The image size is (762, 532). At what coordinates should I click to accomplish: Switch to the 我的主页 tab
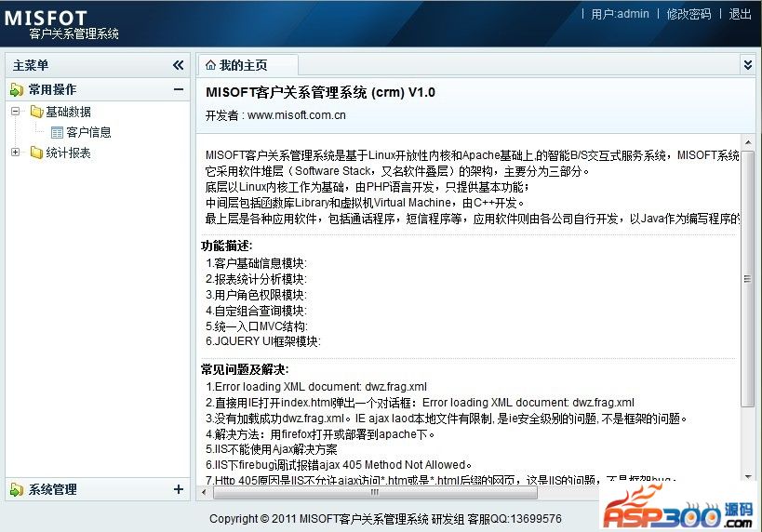click(x=247, y=65)
